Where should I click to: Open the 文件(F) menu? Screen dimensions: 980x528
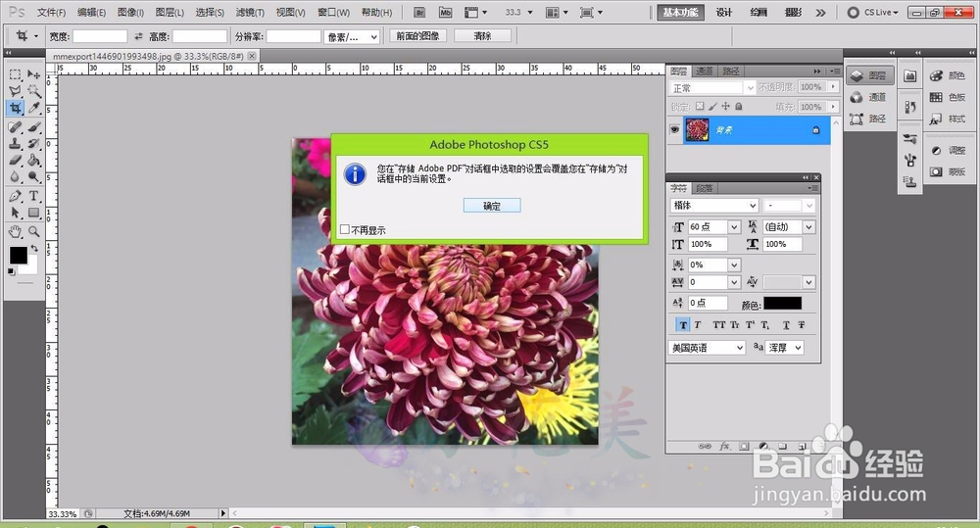click(51, 13)
